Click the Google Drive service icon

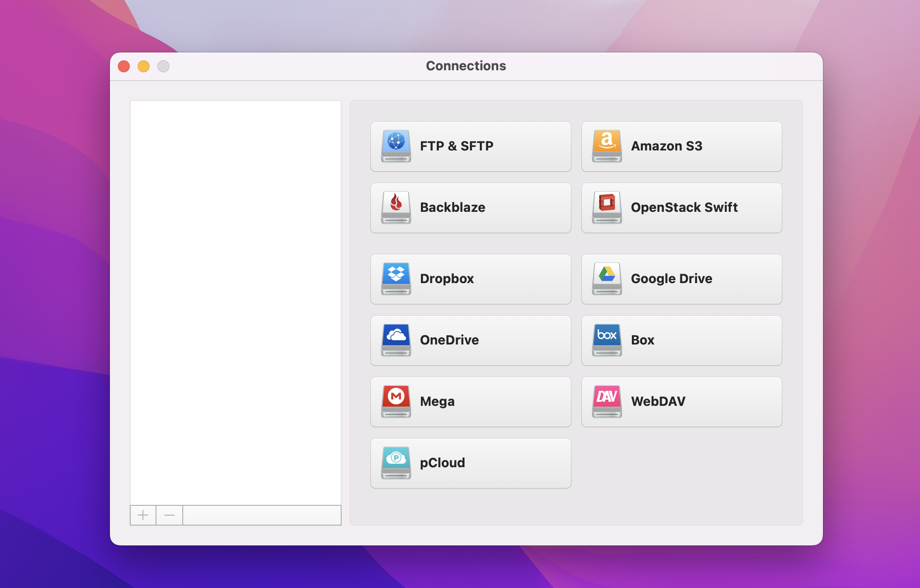606,279
